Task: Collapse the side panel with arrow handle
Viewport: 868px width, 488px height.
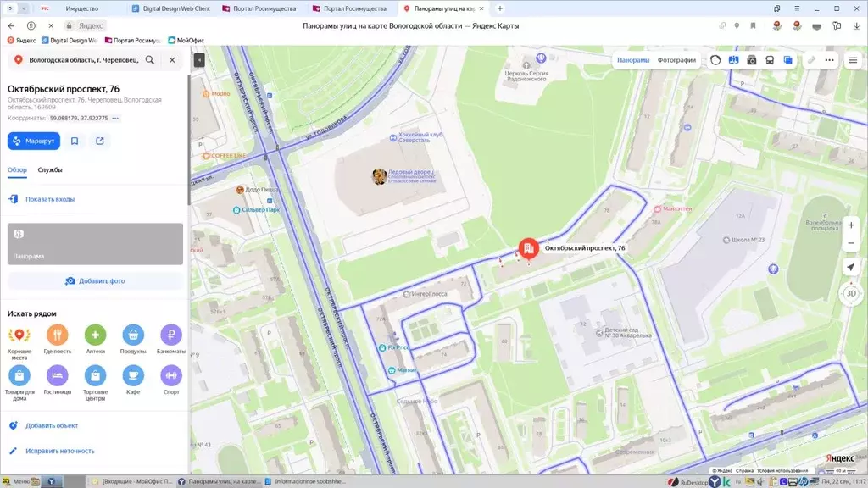Action: click(x=199, y=60)
